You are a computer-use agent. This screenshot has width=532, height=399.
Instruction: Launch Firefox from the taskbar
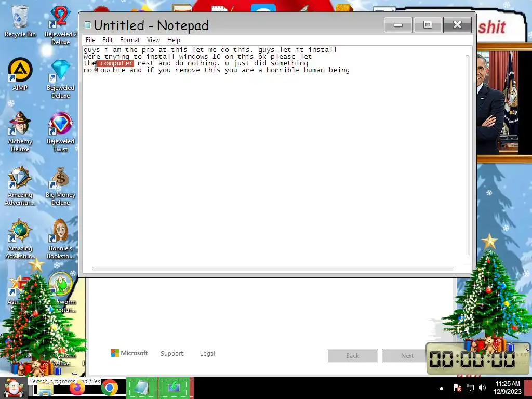[x=77, y=388]
